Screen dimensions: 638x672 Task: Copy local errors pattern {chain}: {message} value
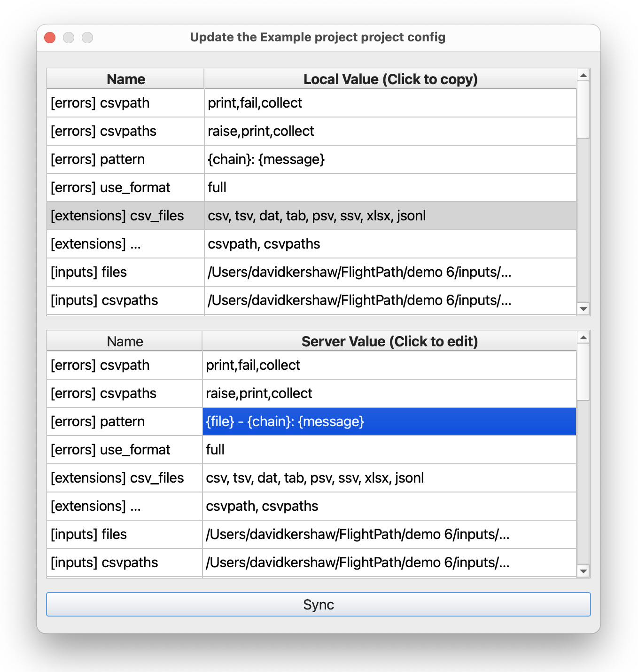[x=390, y=159]
